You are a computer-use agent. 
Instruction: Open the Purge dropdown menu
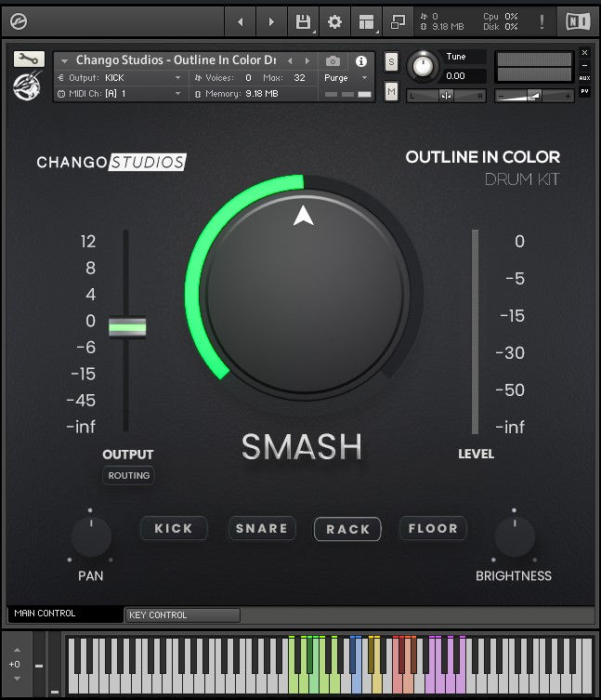tap(346, 78)
